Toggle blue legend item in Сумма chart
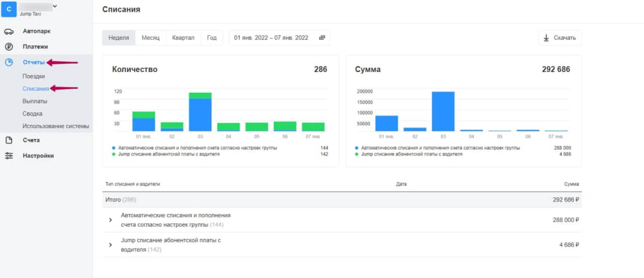This screenshot has width=644, height=278. (x=357, y=148)
